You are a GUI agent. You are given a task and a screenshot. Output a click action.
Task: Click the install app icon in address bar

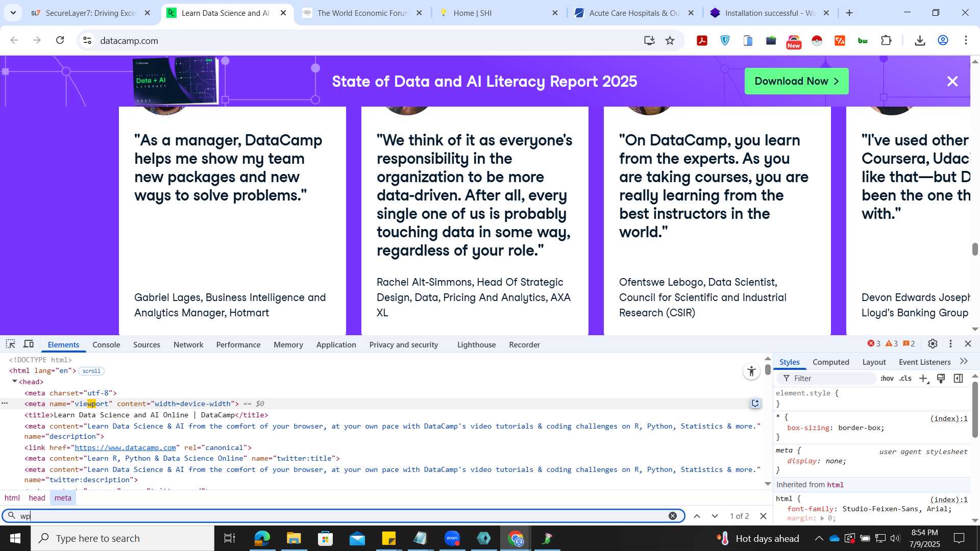[649, 40]
